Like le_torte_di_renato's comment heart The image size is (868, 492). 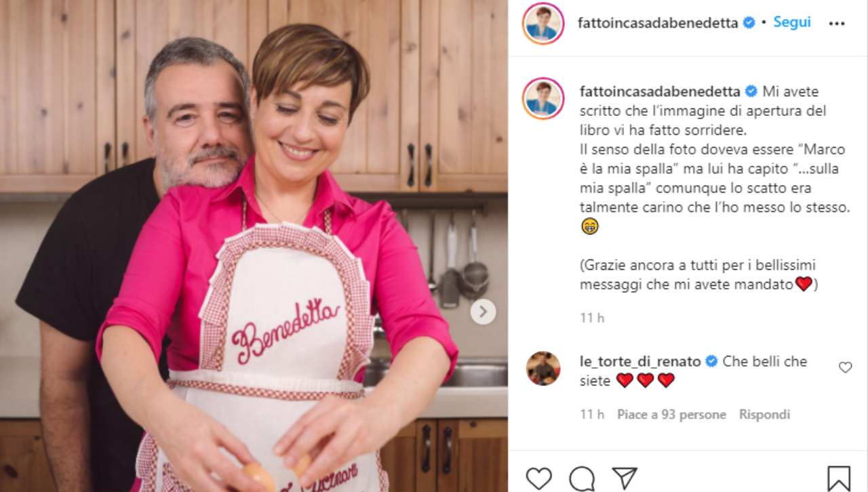click(845, 367)
